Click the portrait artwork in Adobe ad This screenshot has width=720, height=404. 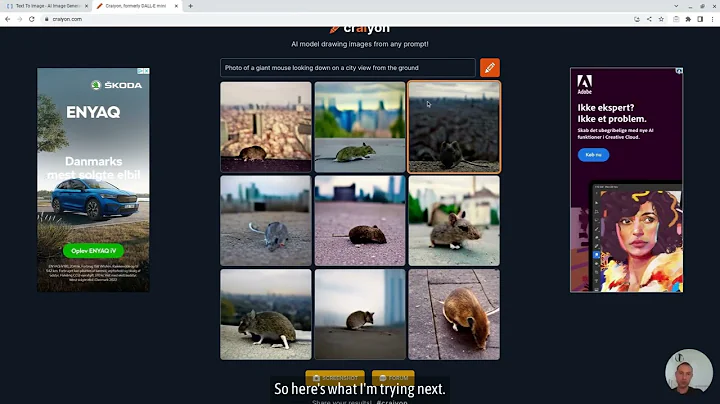point(641,240)
